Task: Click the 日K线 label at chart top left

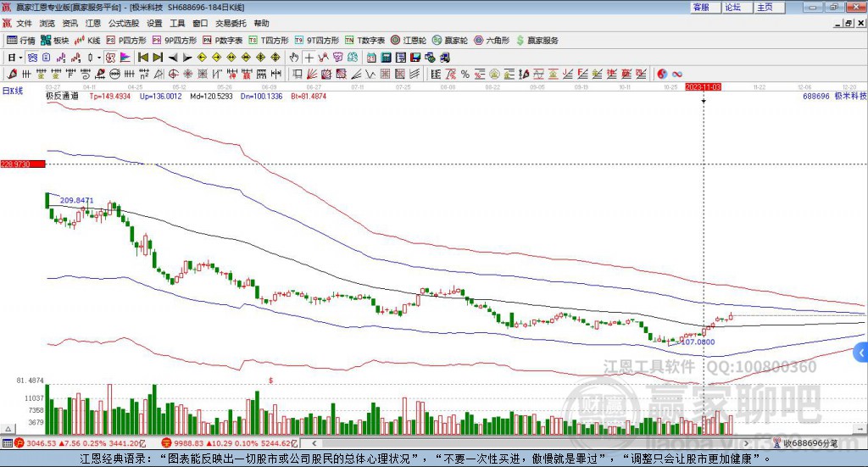Action: tap(12, 91)
